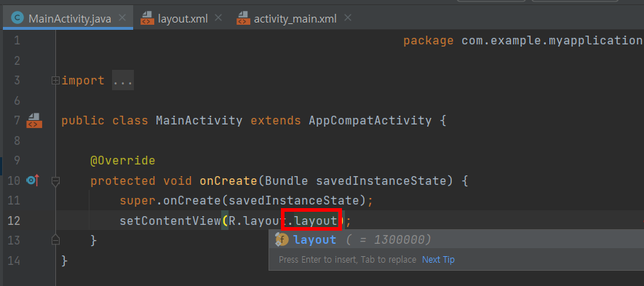Screen dimensions: 644x286
Task: Click the onCreate method name
Action: coord(228,180)
